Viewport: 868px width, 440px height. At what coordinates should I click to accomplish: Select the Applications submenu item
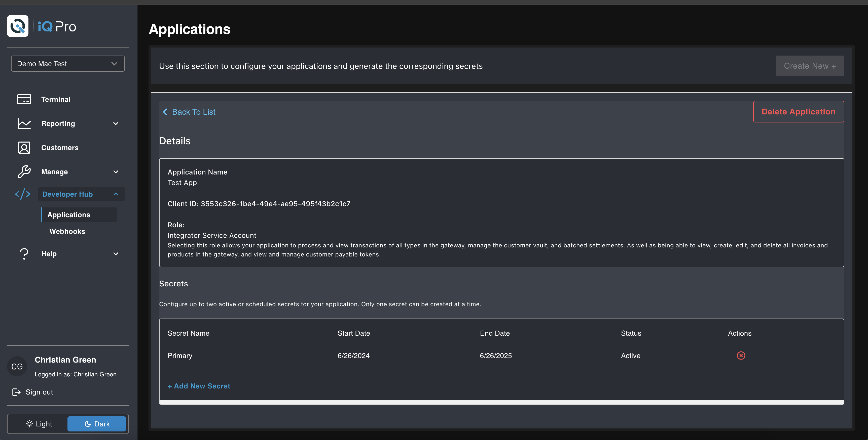pos(69,215)
